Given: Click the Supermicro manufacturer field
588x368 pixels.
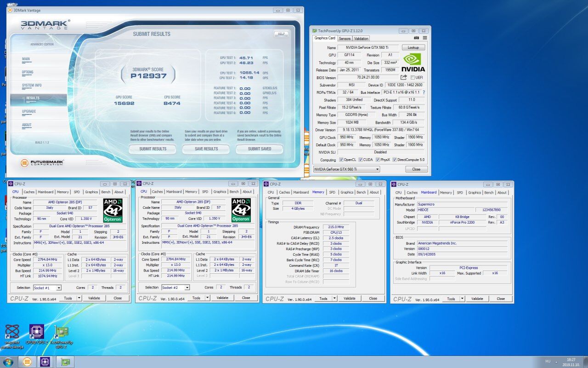Looking at the screenshot, I should point(463,204).
